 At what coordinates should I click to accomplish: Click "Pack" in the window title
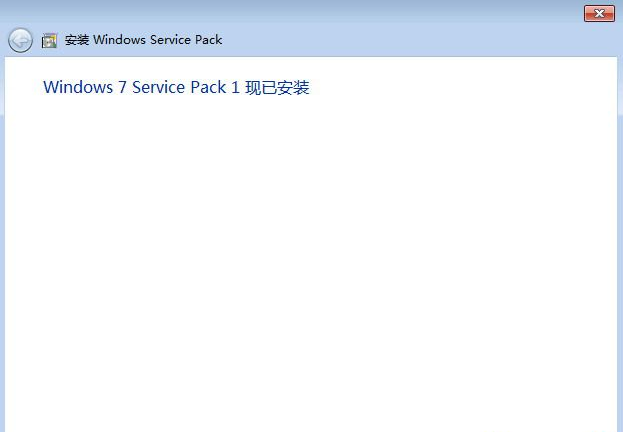click(210, 40)
